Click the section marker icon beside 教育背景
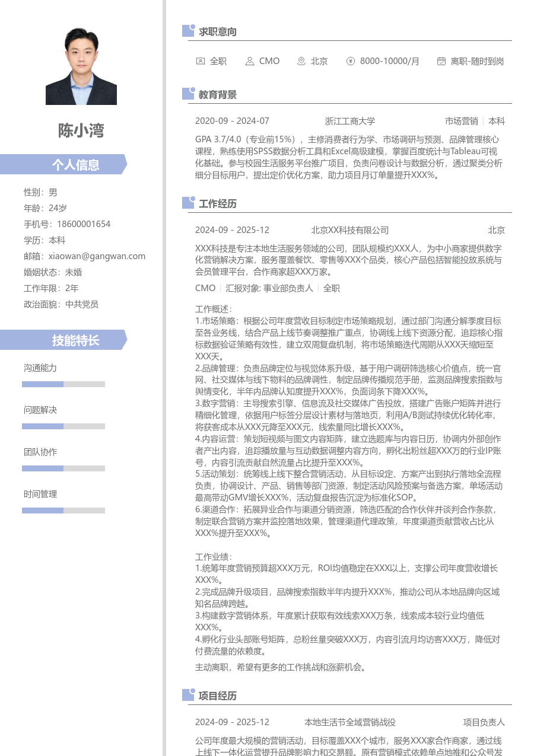534x756 pixels. click(189, 94)
